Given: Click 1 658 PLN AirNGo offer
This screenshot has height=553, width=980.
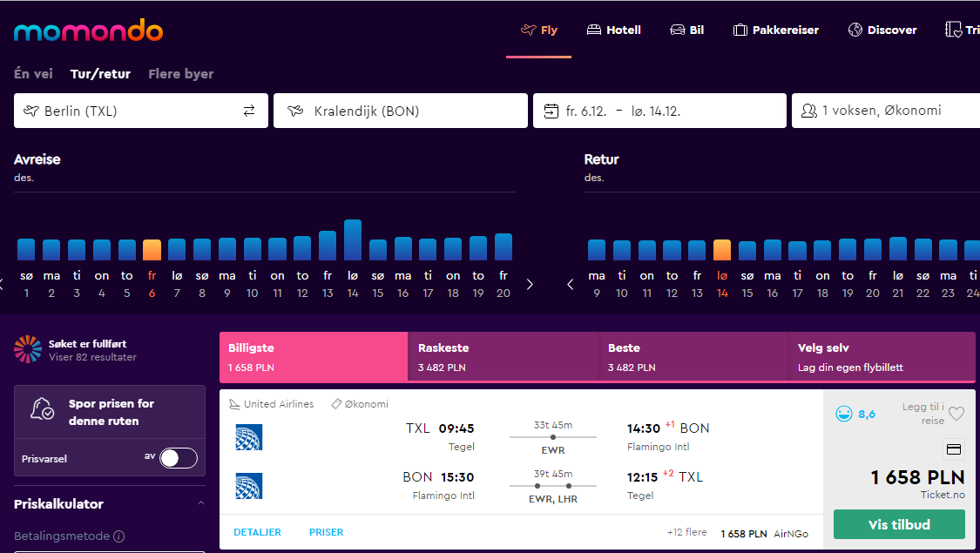Looking at the screenshot, I should click(764, 534).
